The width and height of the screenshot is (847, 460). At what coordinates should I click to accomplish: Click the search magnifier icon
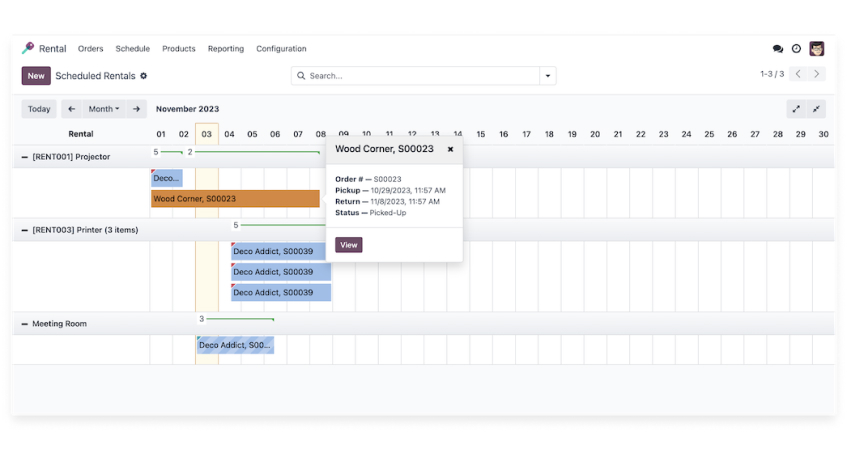point(301,76)
